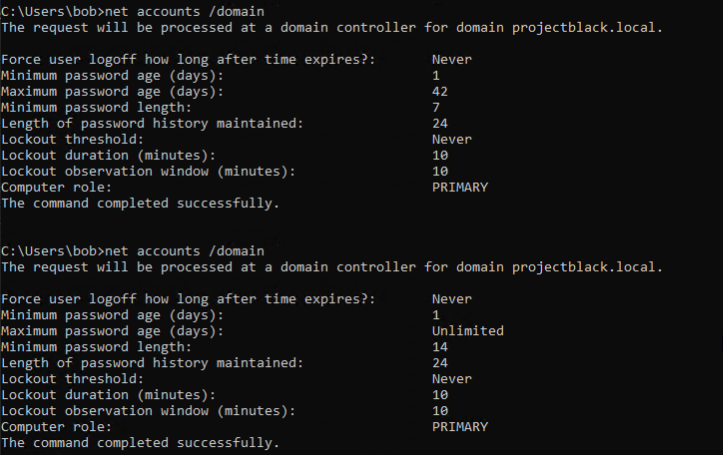
Task: Click the minimum password length value 7
Action: pyautogui.click(x=436, y=107)
